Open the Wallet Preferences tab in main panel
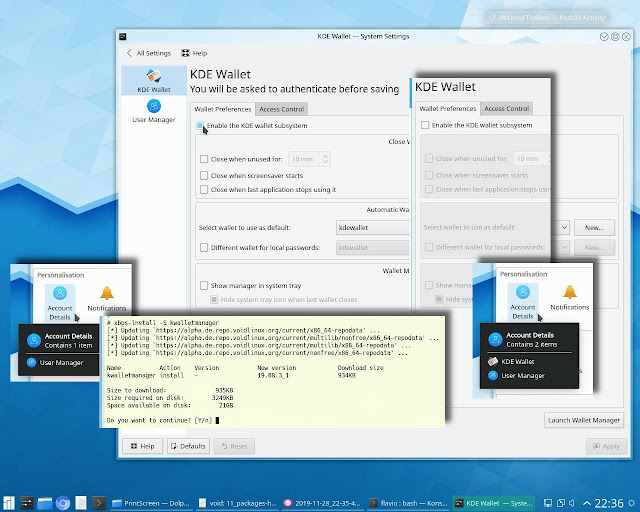This screenshot has height=512, width=640. (222, 109)
